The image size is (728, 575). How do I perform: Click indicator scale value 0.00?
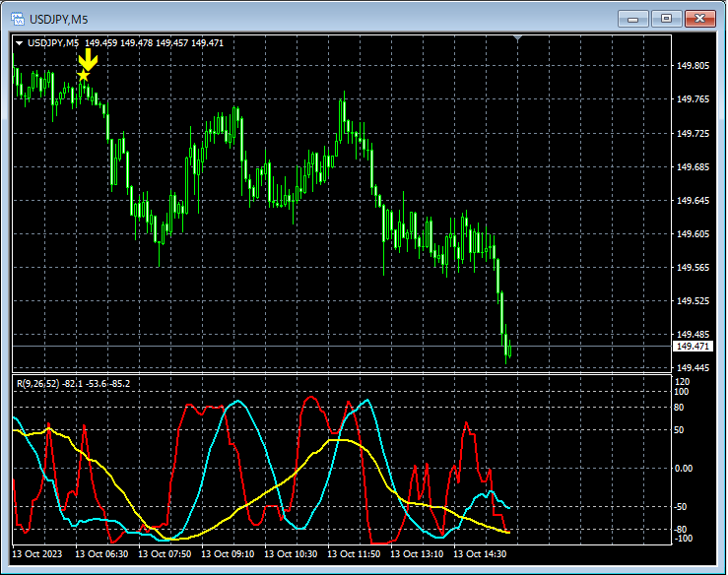click(684, 469)
